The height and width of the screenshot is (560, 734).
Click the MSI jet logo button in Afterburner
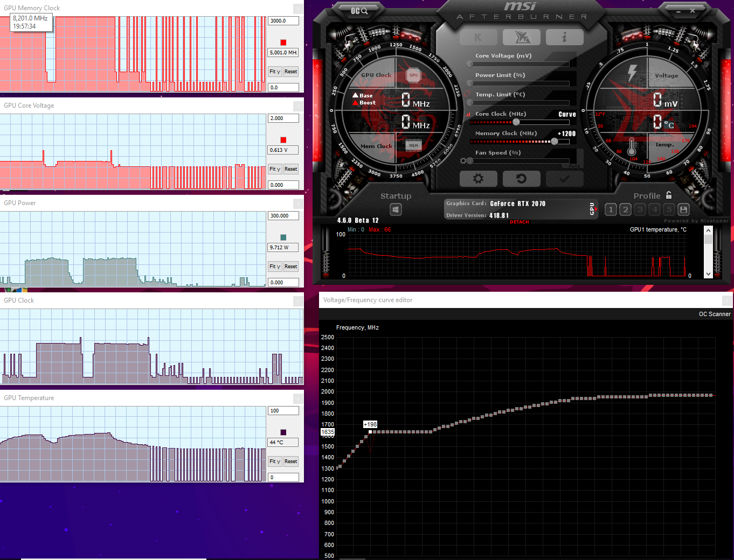521,37
